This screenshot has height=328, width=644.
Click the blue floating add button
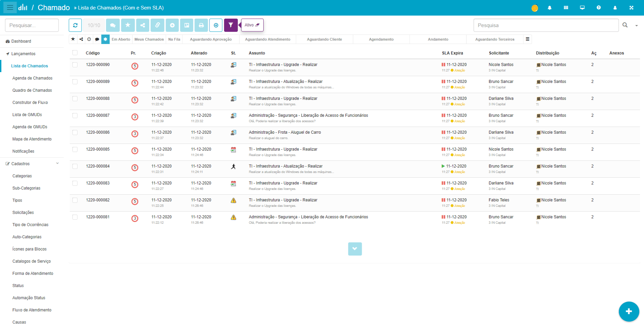click(628, 311)
